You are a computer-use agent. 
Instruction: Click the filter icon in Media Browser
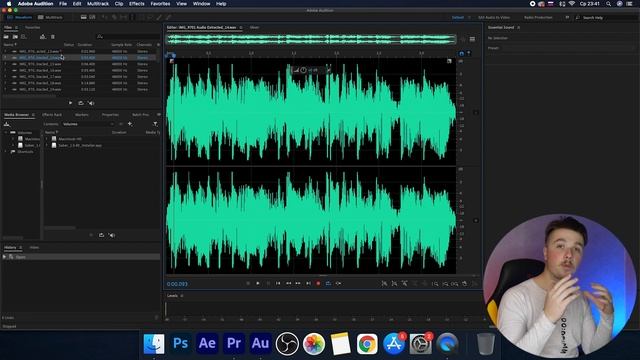click(156, 124)
